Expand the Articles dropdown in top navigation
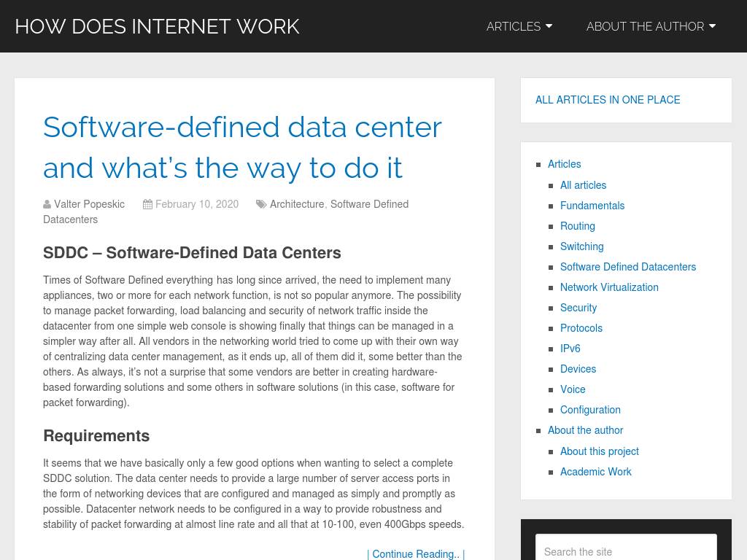Viewport: 747px width, 560px height. click(519, 26)
